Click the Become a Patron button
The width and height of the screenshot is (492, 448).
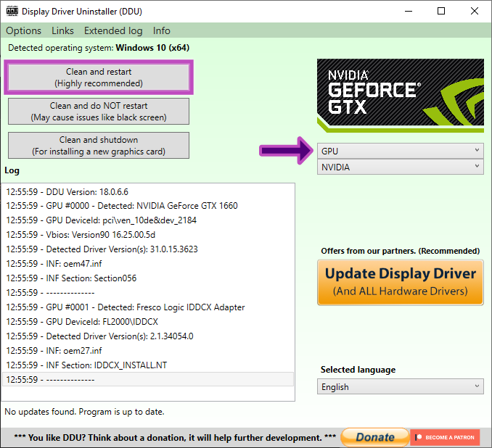pos(445,437)
